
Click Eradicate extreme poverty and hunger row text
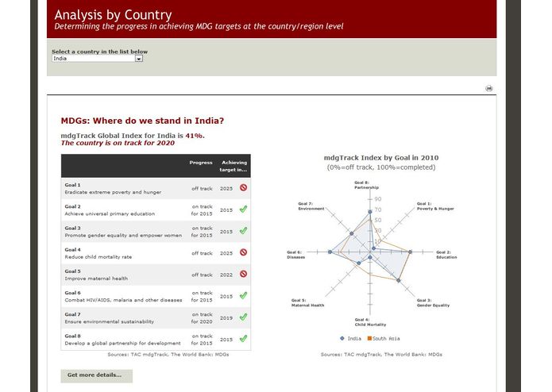point(113,192)
